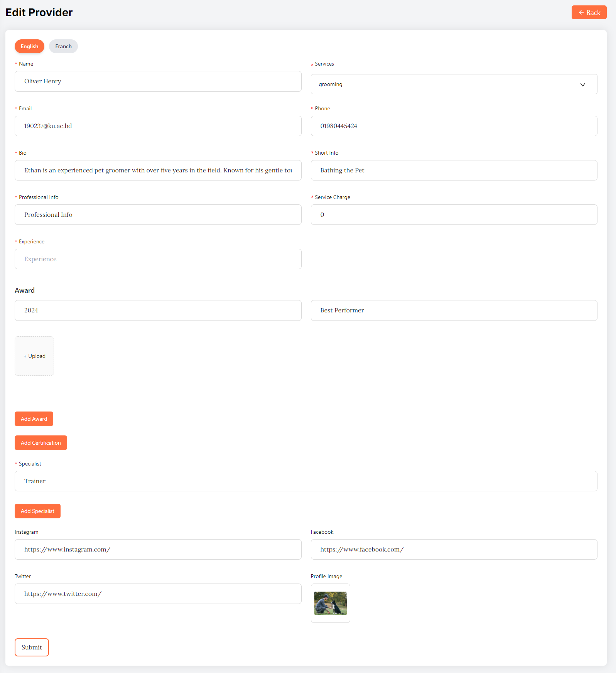Screen dimensions: 616x673
Task: Click the plus Upload award image box
Action: coord(34,356)
